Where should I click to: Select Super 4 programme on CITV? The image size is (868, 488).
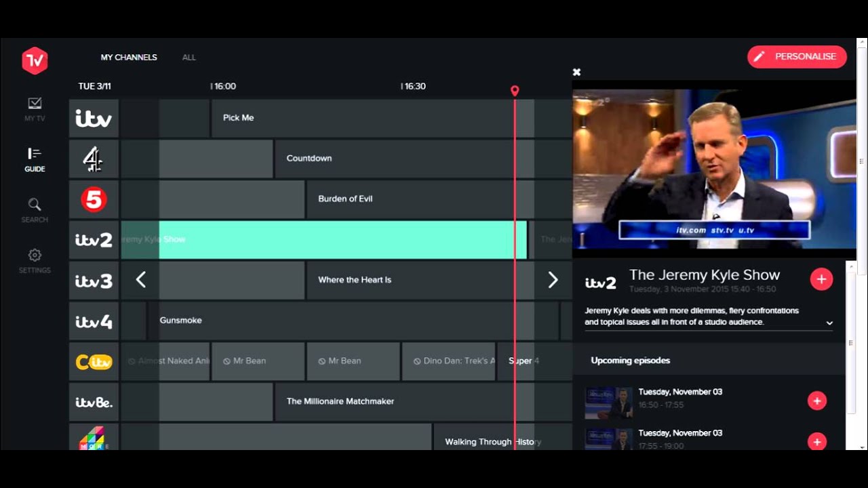[535, 362]
